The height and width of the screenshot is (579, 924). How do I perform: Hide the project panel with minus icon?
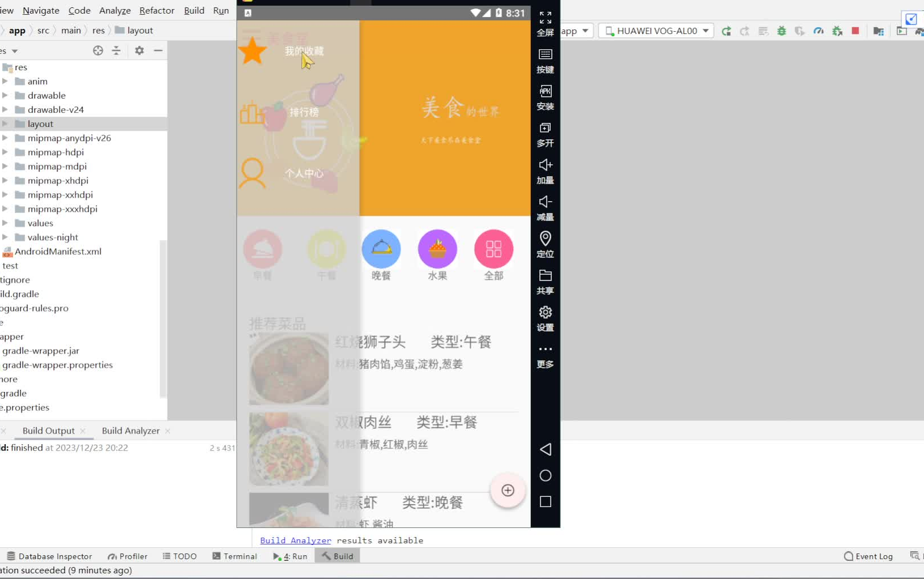click(158, 50)
